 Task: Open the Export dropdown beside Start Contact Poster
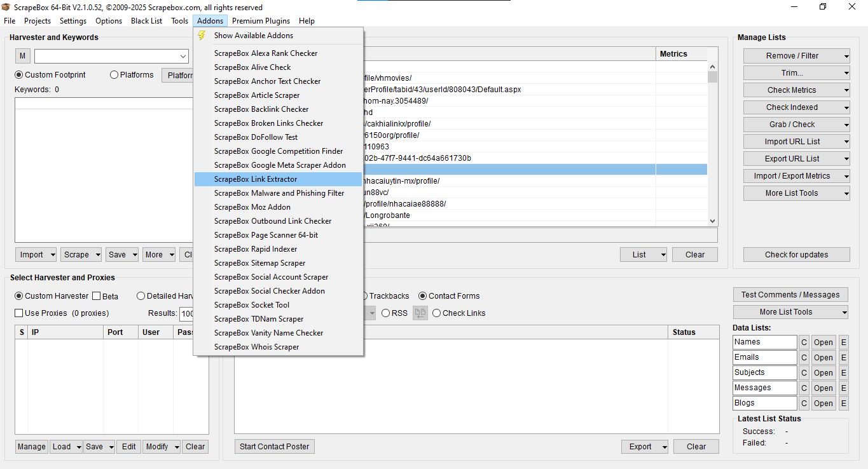pos(645,447)
